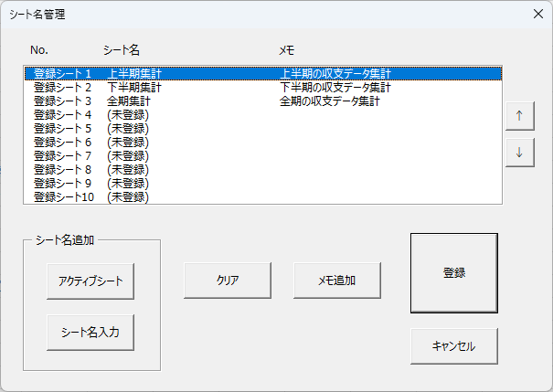This screenshot has width=553, height=392.
Task: Click the move up arrow button
Action: pos(519,116)
